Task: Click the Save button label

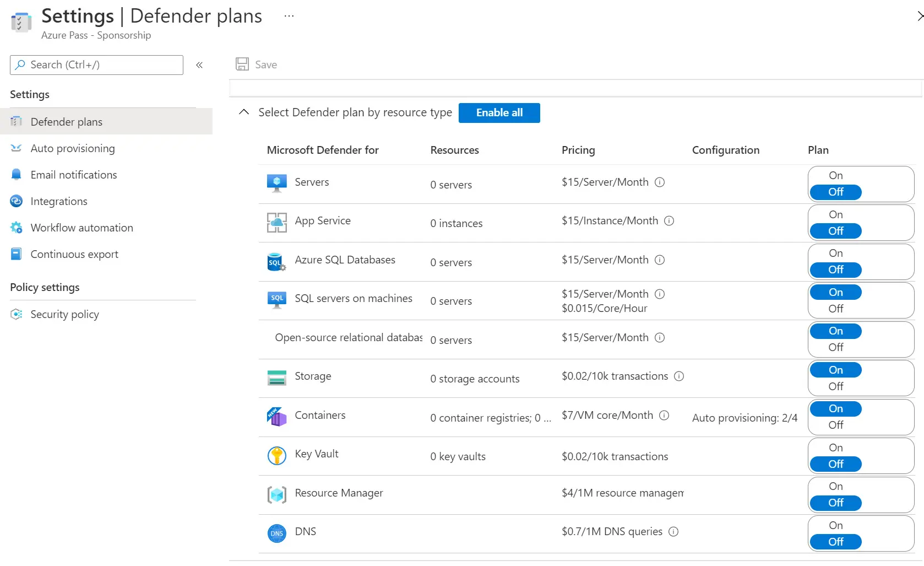Action: (266, 64)
